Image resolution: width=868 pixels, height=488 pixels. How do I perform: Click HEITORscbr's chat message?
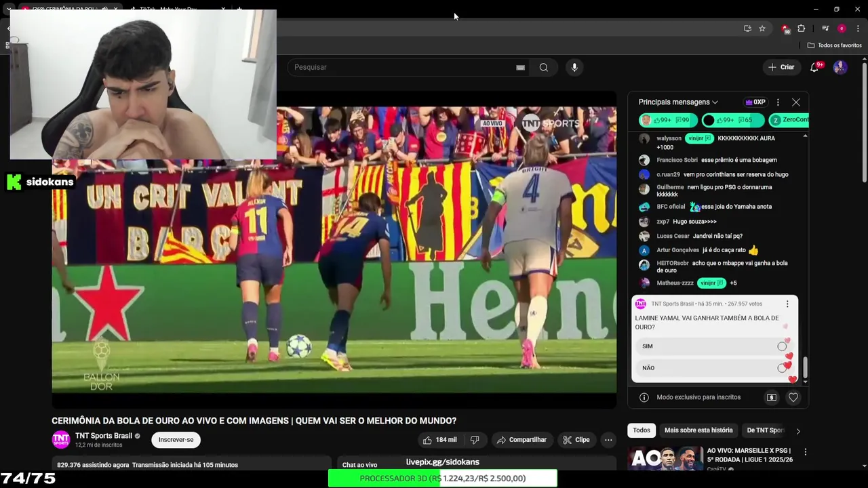point(722,266)
